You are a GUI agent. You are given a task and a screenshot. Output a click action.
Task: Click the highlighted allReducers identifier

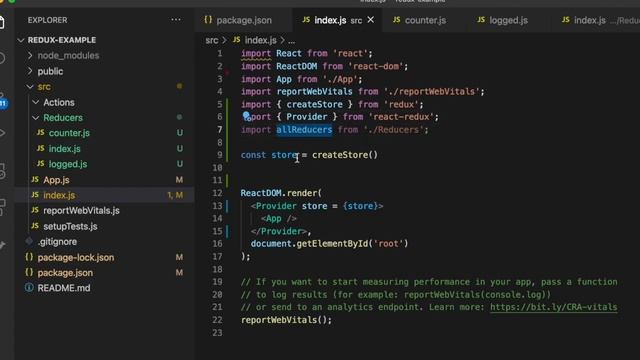(304, 130)
